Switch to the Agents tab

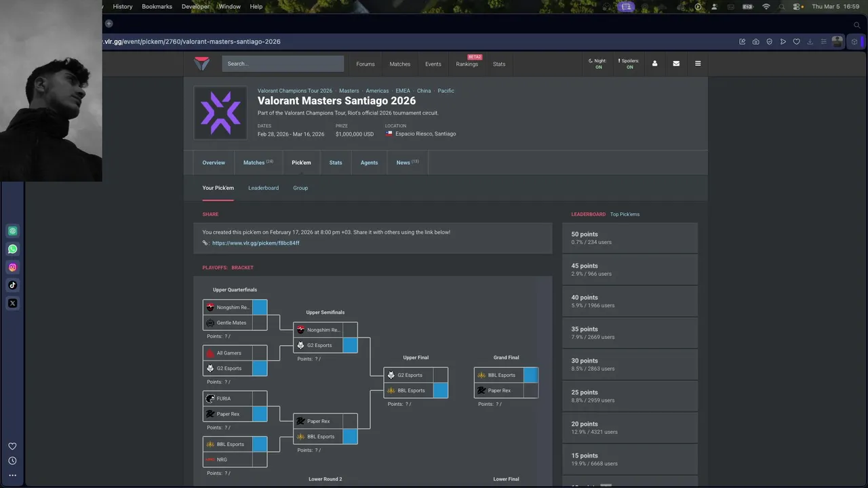click(x=369, y=163)
